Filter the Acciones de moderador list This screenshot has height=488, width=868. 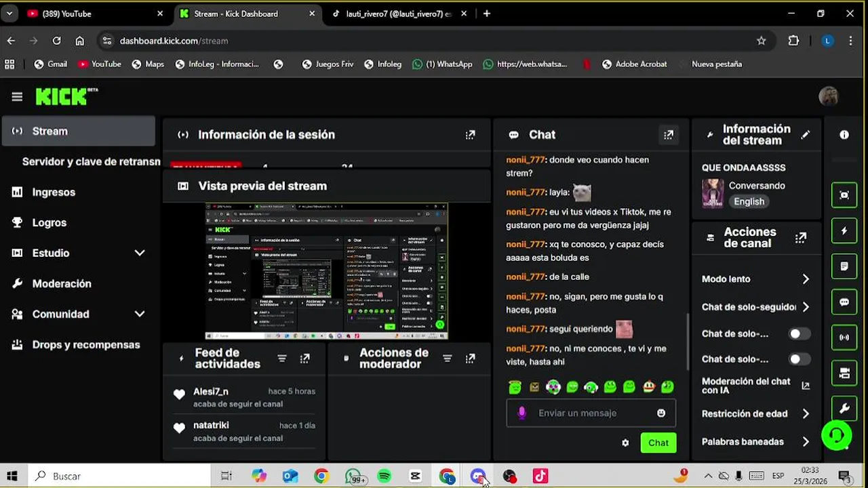447,359
